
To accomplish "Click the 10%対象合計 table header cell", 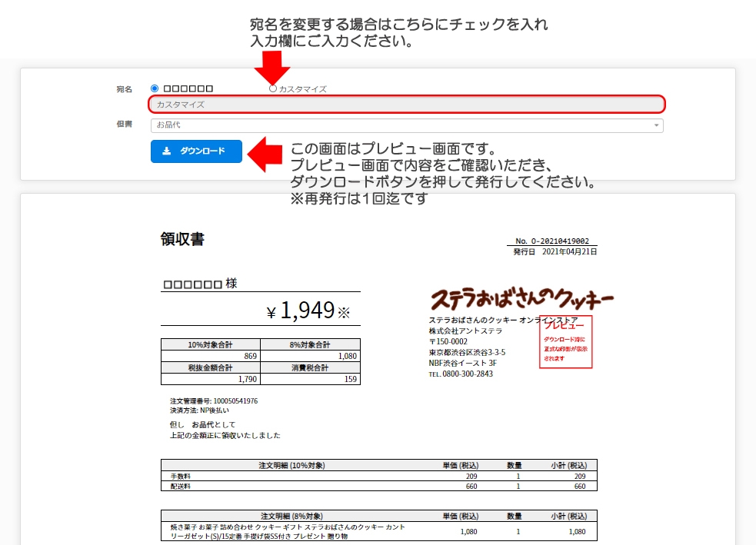I will (211, 344).
